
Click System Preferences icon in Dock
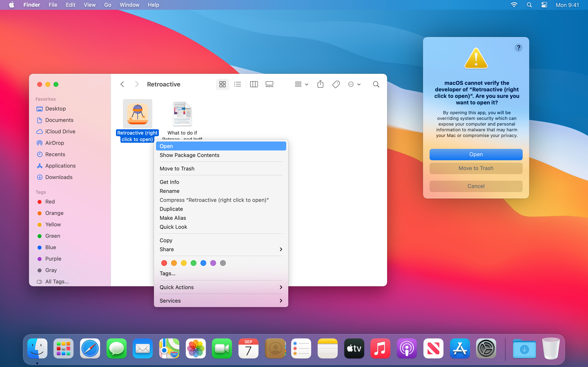486,348
